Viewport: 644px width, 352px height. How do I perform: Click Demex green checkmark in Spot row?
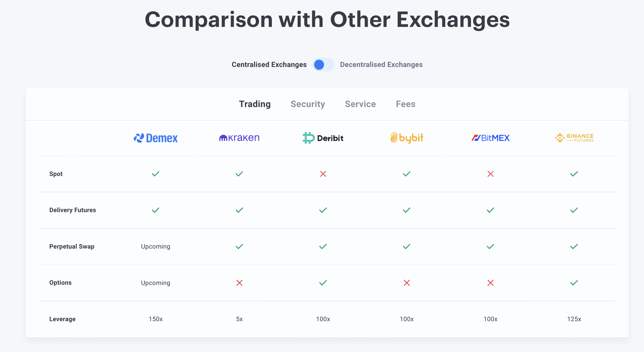coord(156,174)
